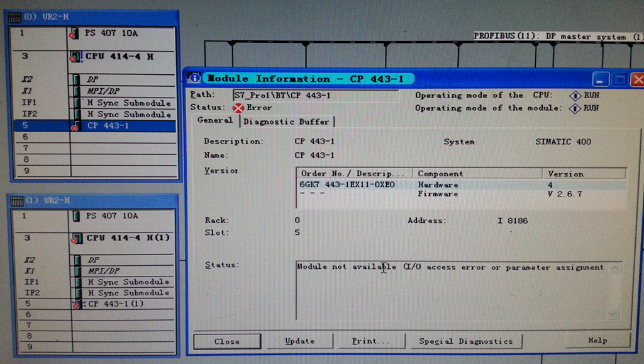Switch to the General tab
The image size is (644, 364).
(215, 120)
